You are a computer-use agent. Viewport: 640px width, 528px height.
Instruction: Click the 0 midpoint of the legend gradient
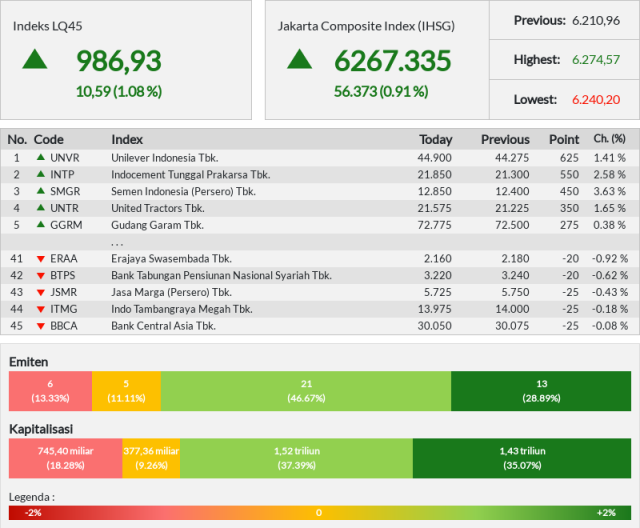pos(319,512)
